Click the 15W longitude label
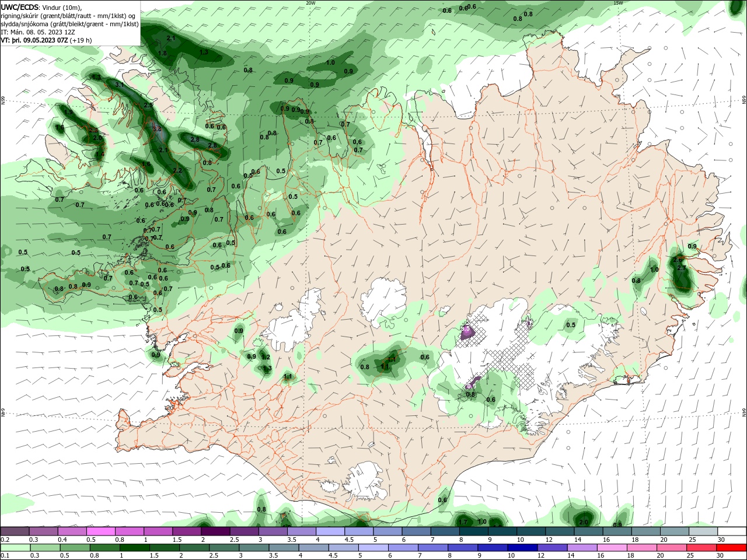 pos(618,3)
